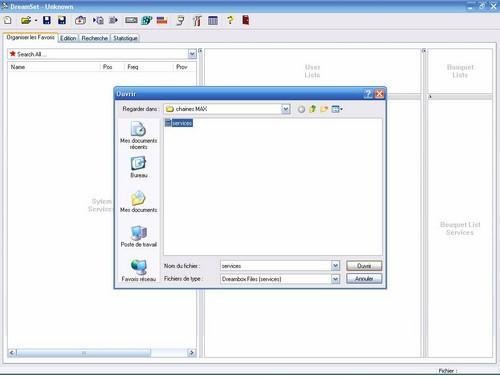
Task: Click the dialog's help question mark button
Action: [368, 94]
